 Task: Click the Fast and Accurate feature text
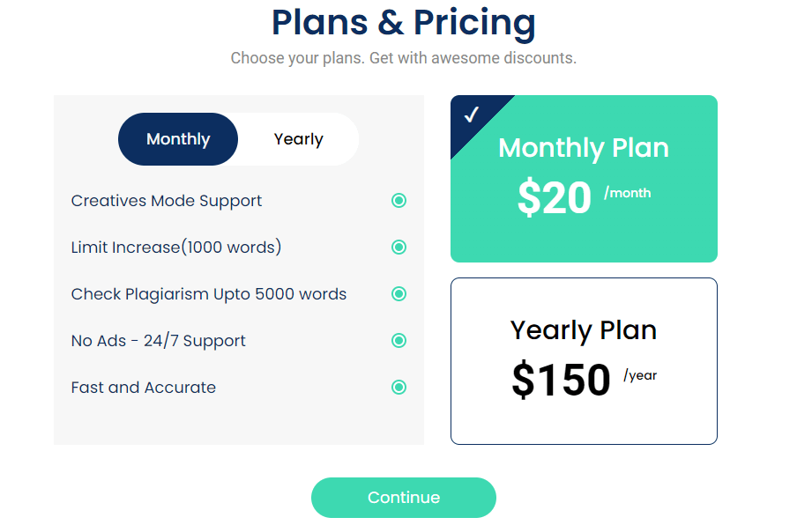(144, 388)
